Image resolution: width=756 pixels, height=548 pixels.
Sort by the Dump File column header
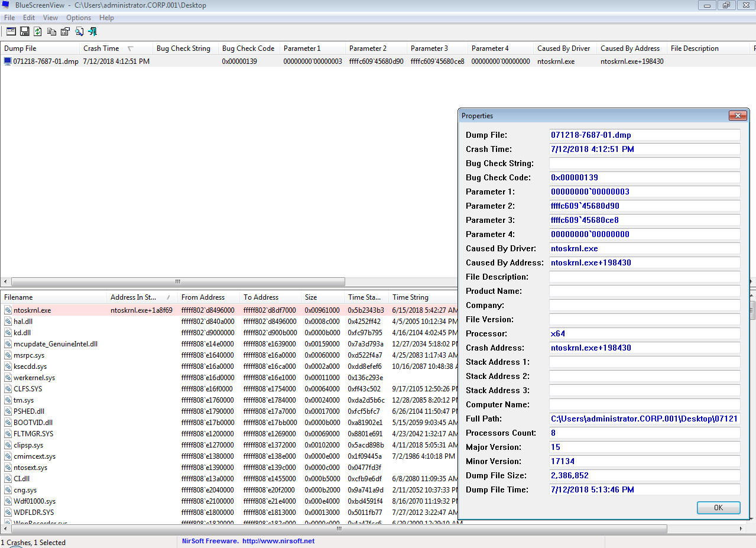[x=40, y=48]
